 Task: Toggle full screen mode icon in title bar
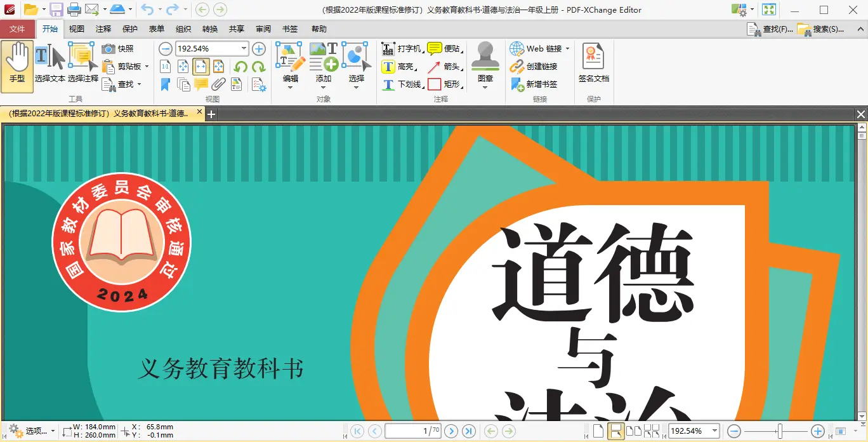pyautogui.click(x=769, y=10)
